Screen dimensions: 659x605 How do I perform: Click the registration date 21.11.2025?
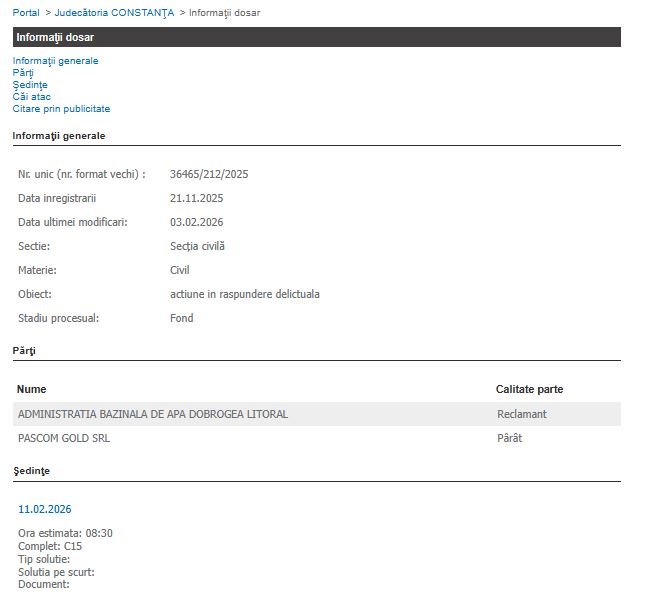coord(197,198)
